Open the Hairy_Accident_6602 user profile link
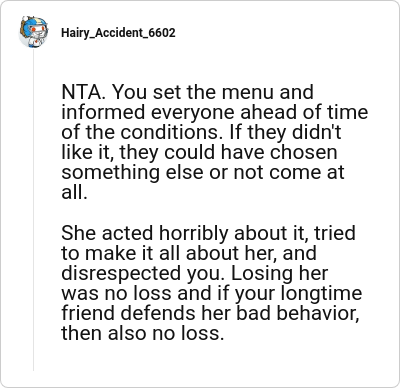This screenshot has height=388, width=400. pyautogui.click(x=118, y=33)
